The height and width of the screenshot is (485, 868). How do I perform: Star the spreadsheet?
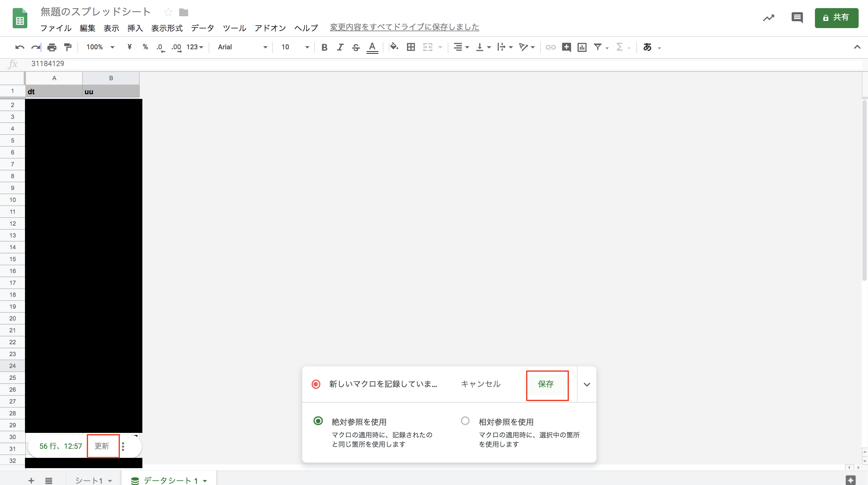click(168, 12)
